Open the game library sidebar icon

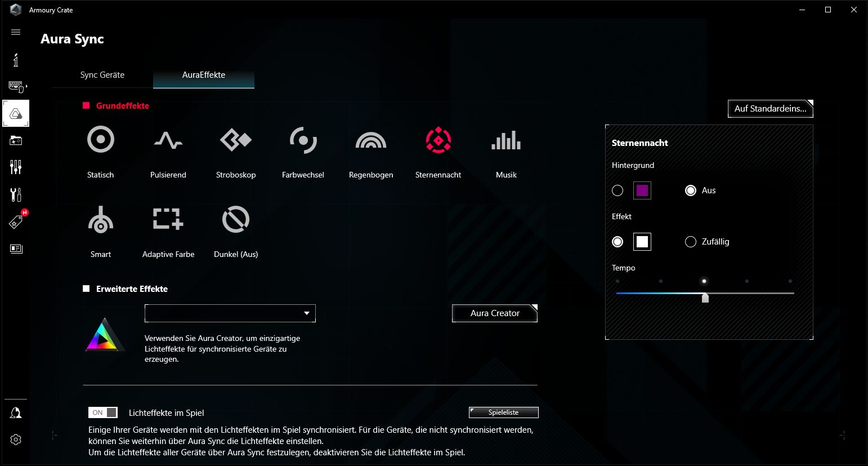pyautogui.click(x=16, y=140)
